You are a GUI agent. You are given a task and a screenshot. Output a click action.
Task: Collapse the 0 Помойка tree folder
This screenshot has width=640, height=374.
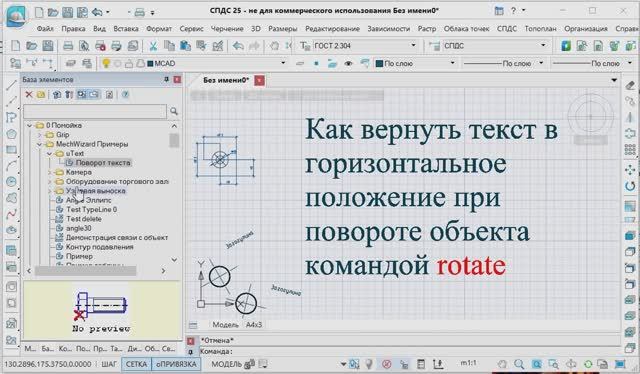click(x=29, y=125)
